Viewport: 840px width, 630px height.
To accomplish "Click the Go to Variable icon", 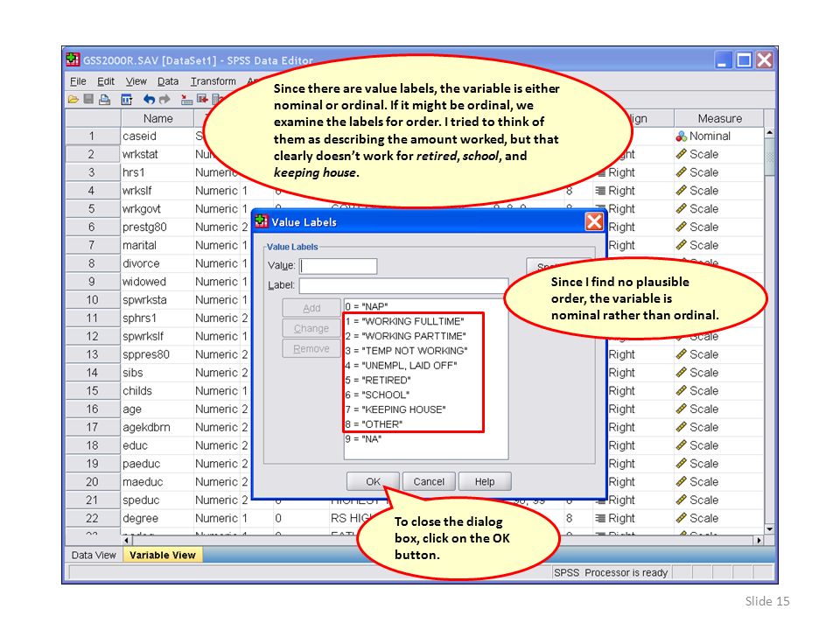I will click(x=202, y=99).
